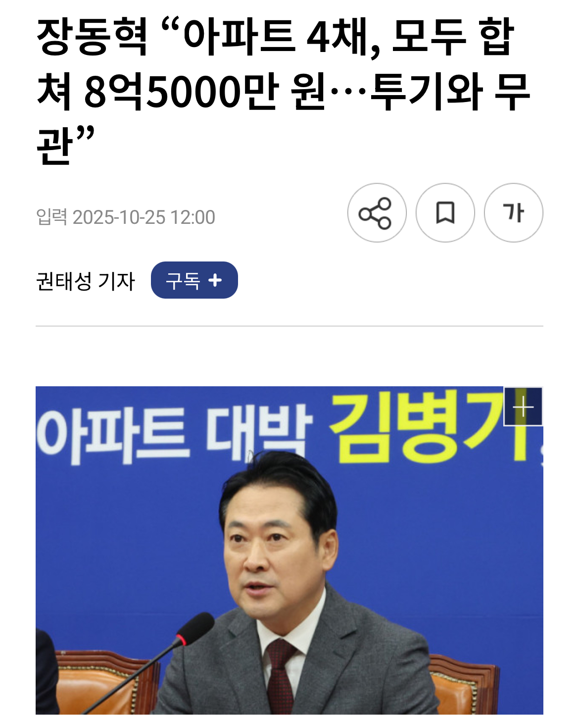The width and height of the screenshot is (579, 728).
Task: Click the 입력 label before the date
Action: pyautogui.click(x=51, y=217)
